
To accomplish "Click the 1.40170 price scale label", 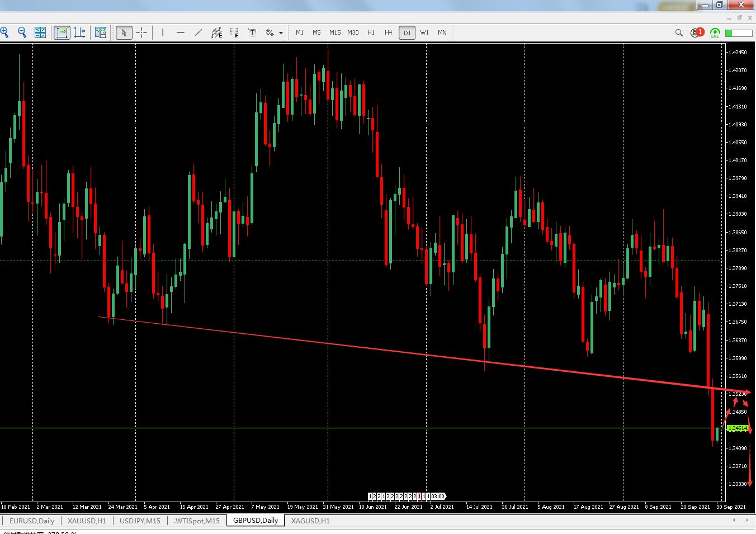I will click(738, 160).
